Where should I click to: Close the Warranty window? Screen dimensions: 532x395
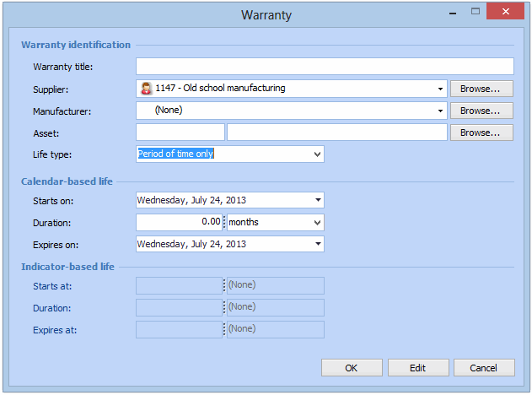[x=505, y=11]
